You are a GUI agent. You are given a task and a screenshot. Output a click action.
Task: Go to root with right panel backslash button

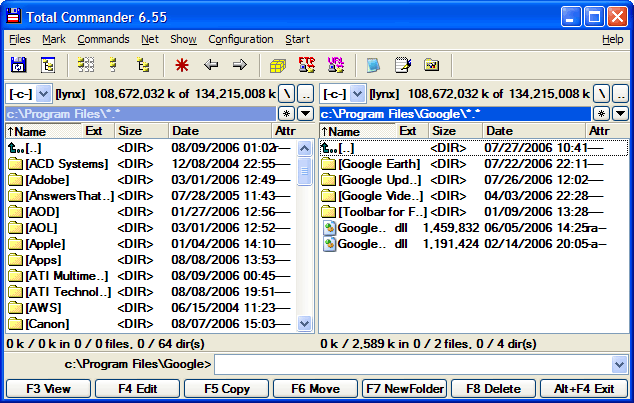point(601,94)
